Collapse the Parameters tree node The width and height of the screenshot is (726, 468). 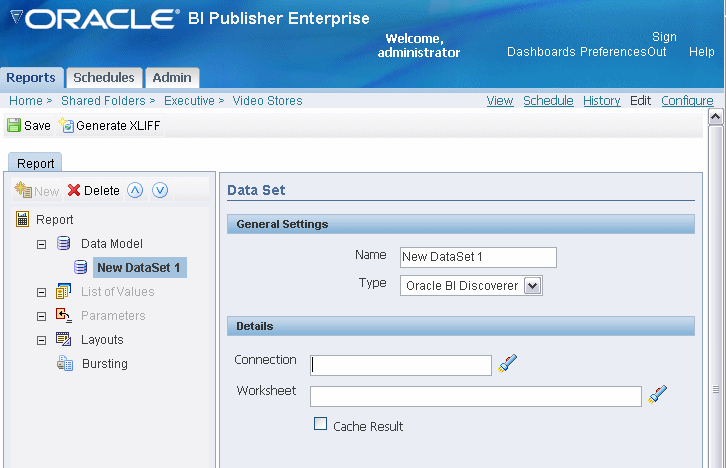point(41,316)
